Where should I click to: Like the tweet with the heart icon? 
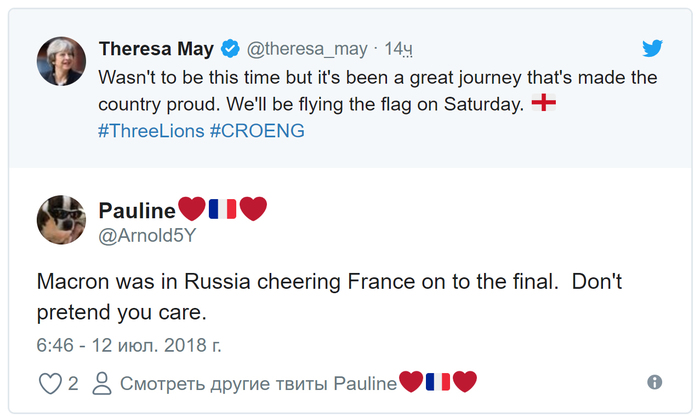coord(48,382)
